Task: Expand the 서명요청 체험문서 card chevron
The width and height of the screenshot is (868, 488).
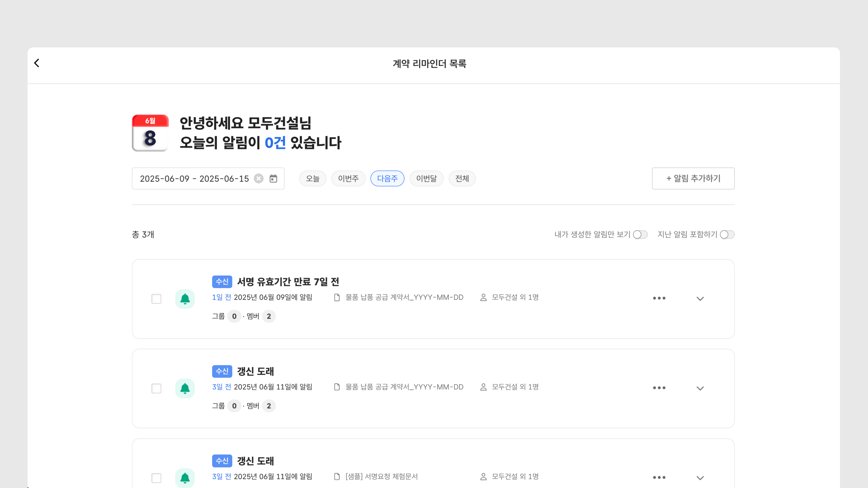Action: pos(700,478)
